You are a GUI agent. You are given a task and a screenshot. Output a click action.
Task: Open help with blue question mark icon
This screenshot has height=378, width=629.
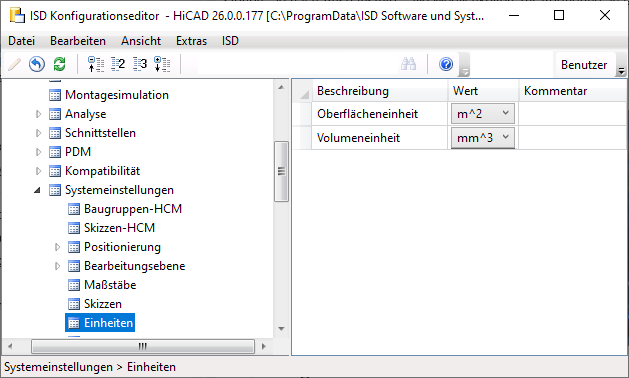(x=446, y=64)
